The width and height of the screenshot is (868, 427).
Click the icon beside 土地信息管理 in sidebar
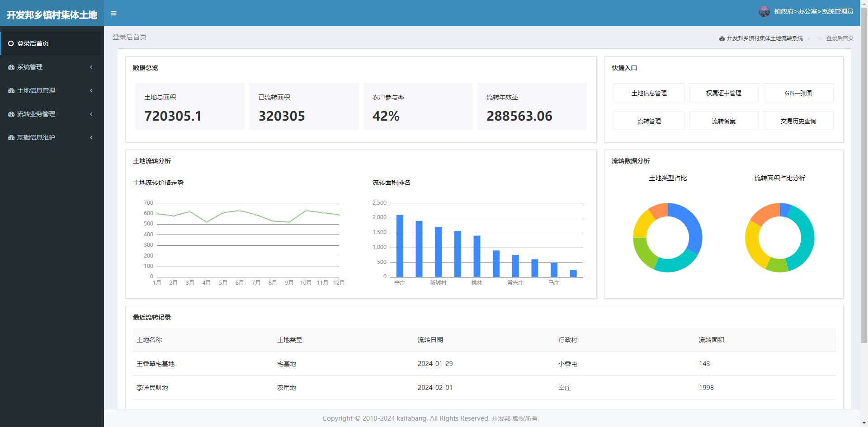(x=11, y=90)
